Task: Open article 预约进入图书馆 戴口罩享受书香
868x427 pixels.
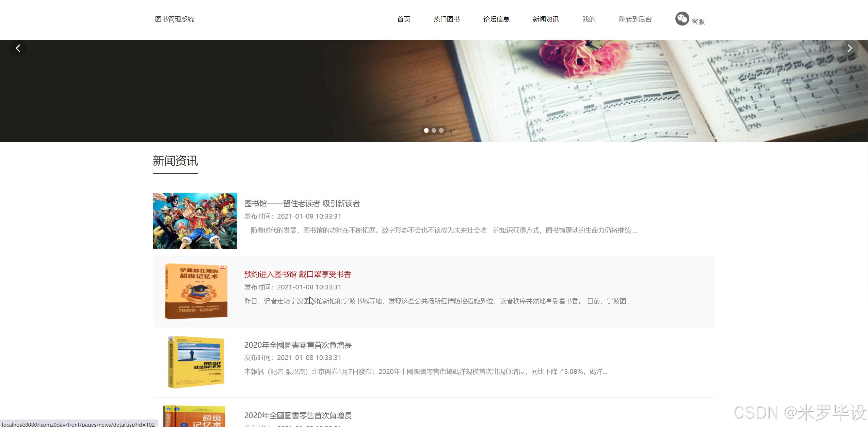Action: (x=298, y=274)
